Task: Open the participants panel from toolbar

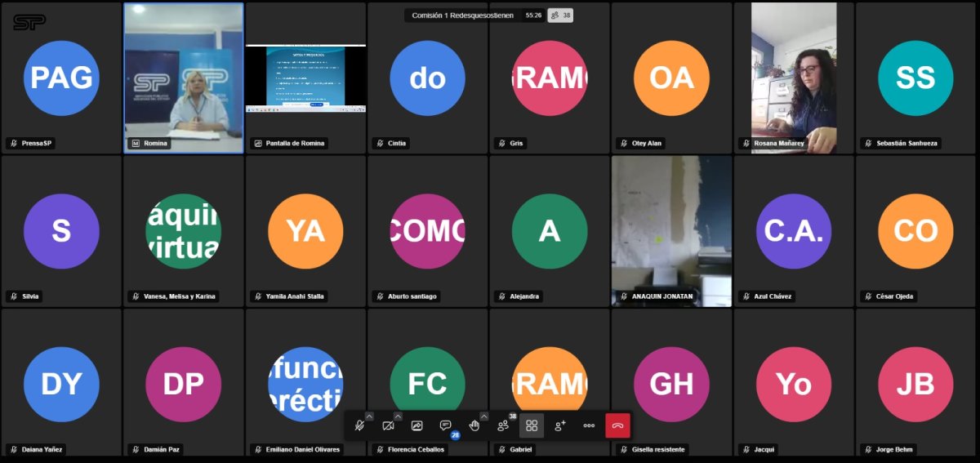Action: pyautogui.click(x=503, y=425)
